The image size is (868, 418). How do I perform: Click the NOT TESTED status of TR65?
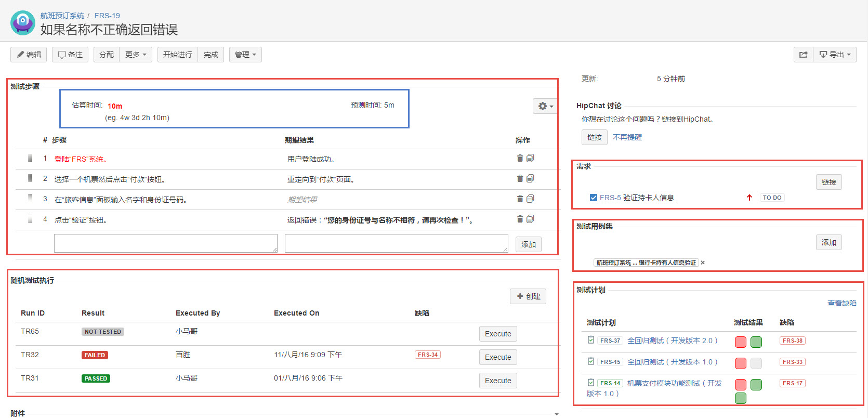tap(103, 332)
